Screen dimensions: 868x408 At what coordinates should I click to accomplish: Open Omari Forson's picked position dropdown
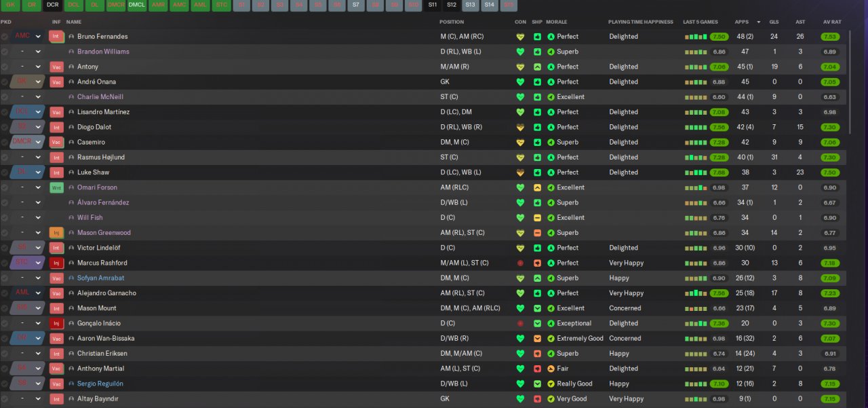[x=28, y=187]
